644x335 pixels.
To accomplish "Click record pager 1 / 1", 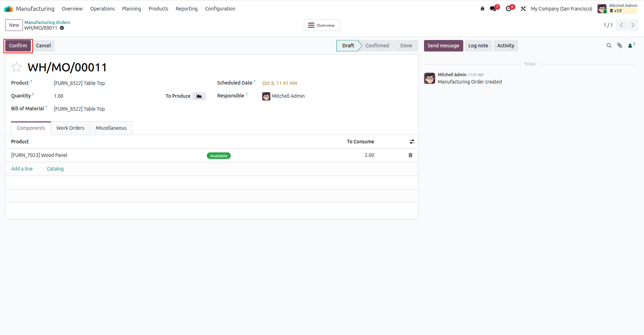I will coord(608,25).
